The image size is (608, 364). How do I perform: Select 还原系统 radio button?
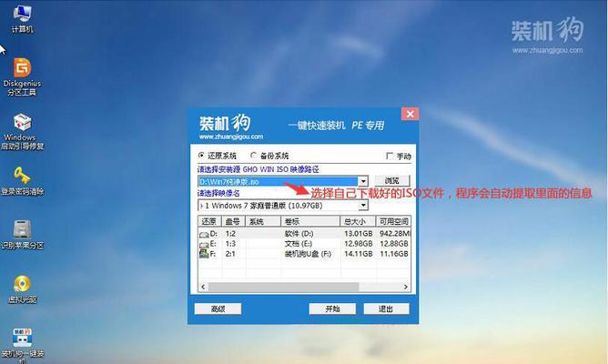coord(201,156)
